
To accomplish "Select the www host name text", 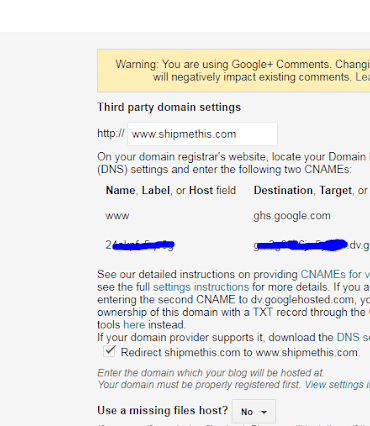I will pos(117,216).
